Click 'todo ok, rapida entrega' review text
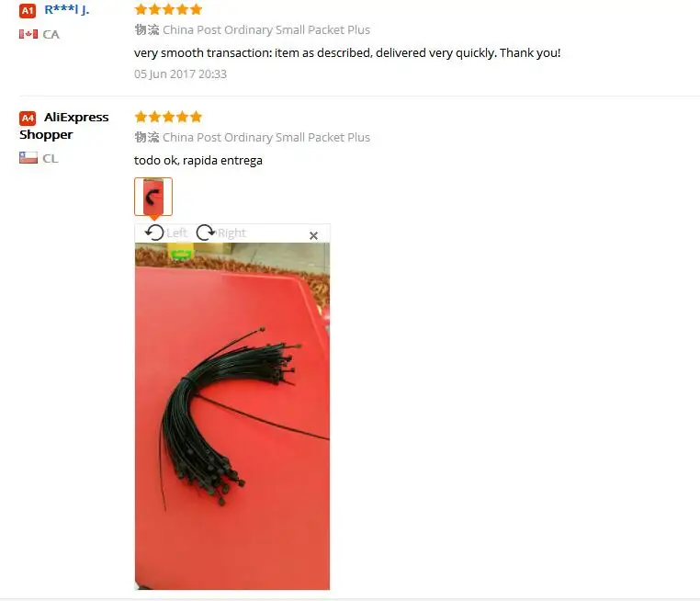Image resolution: width=700 pixels, height=601 pixels. (x=198, y=160)
